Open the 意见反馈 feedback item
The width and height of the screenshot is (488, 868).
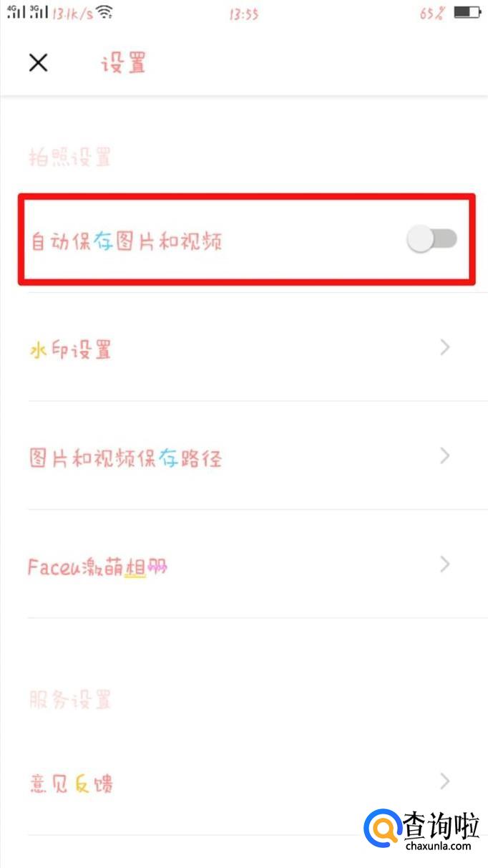pyautogui.click(x=244, y=781)
